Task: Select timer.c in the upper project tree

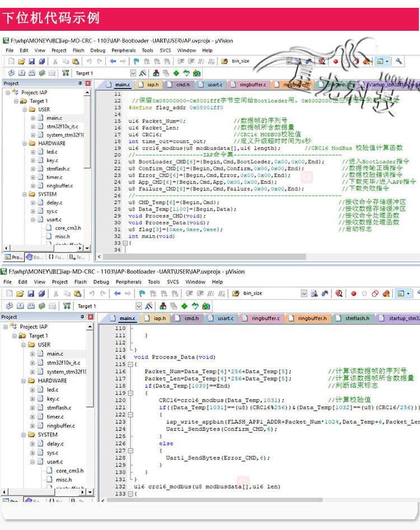Action: 54,177
